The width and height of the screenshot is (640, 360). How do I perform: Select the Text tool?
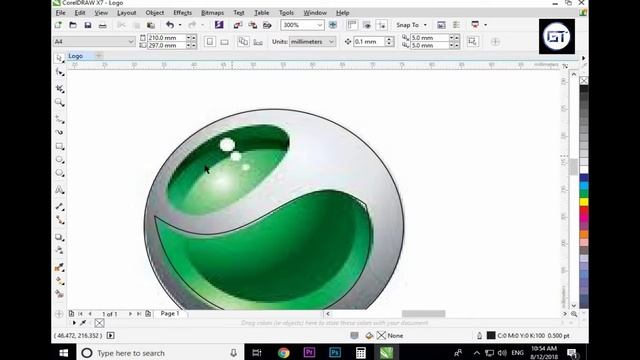60,190
